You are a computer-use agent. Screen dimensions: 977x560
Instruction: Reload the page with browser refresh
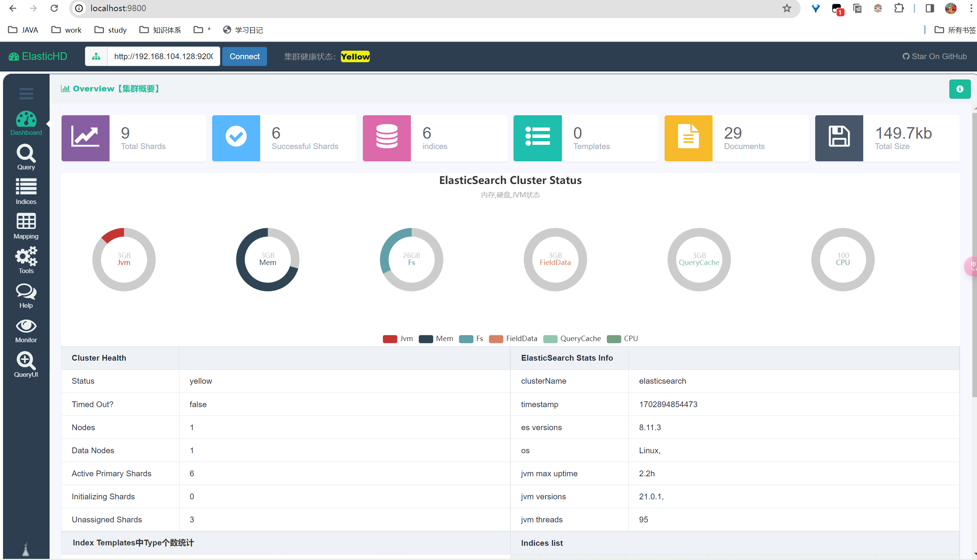[x=54, y=8]
